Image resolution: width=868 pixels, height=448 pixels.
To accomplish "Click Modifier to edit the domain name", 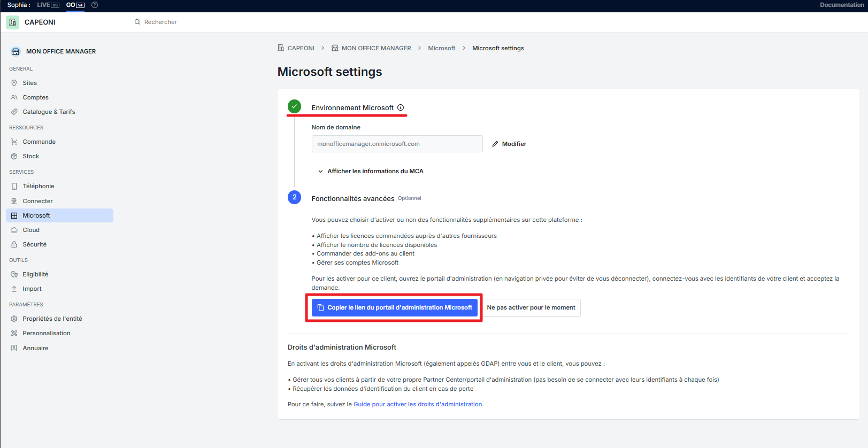I will pos(509,144).
